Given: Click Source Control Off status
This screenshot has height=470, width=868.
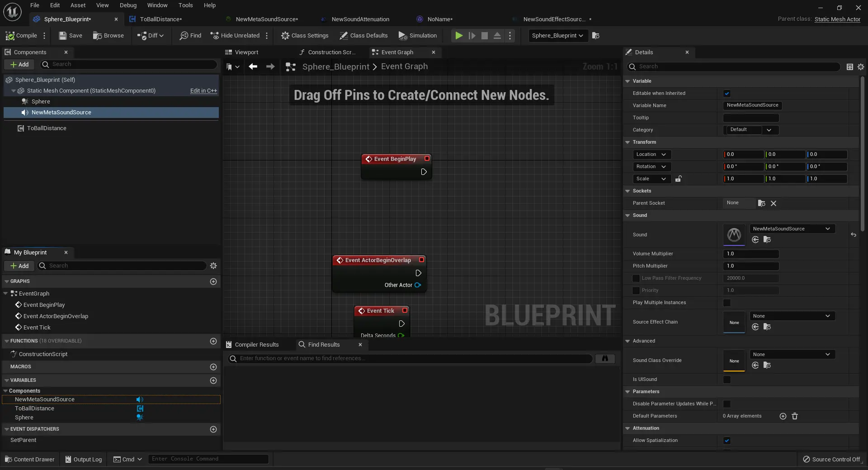Looking at the screenshot, I should point(831,460).
